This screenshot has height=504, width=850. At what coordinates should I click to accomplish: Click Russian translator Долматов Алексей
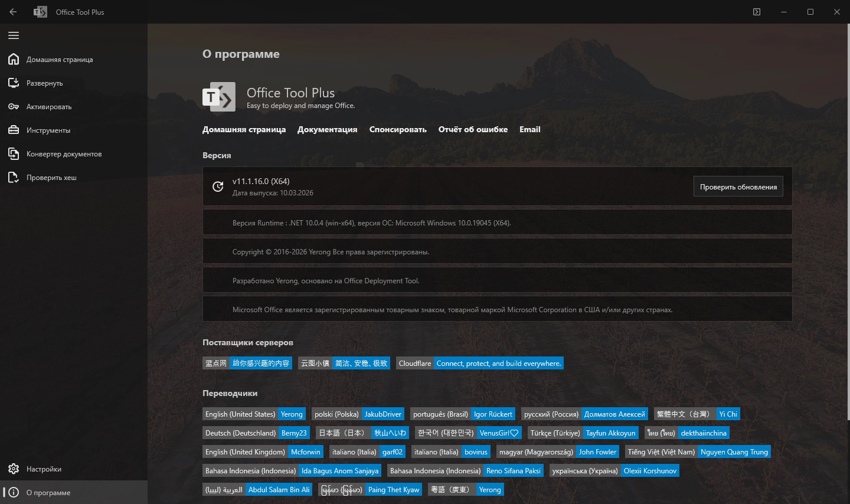coord(614,414)
